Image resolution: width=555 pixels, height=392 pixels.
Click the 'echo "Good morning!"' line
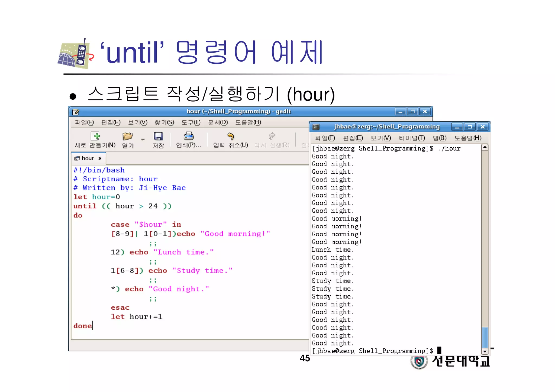(x=191, y=234)
